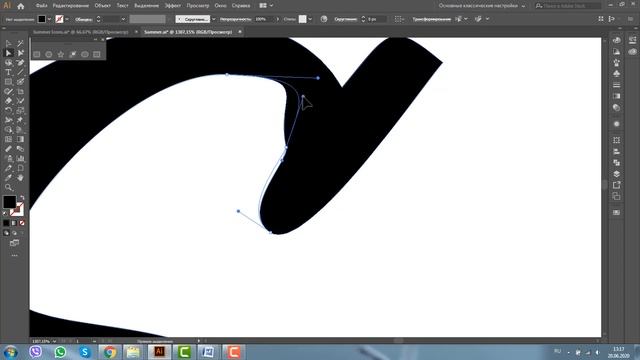The width and height of the screenshot is (640, 360).
Task: Open the Color panel icon
Action: (x=617, y=40)
